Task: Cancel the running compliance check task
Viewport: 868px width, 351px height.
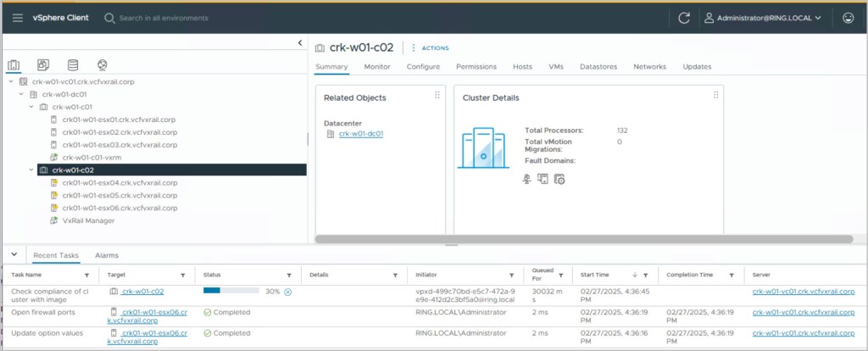Action: click(288, 292)
